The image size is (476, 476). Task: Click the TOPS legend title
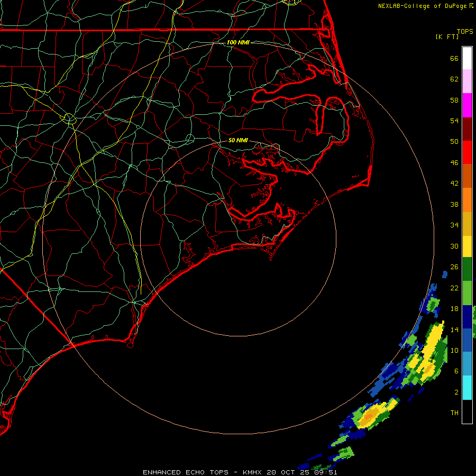pyautogui.click(x=465, y=31)
